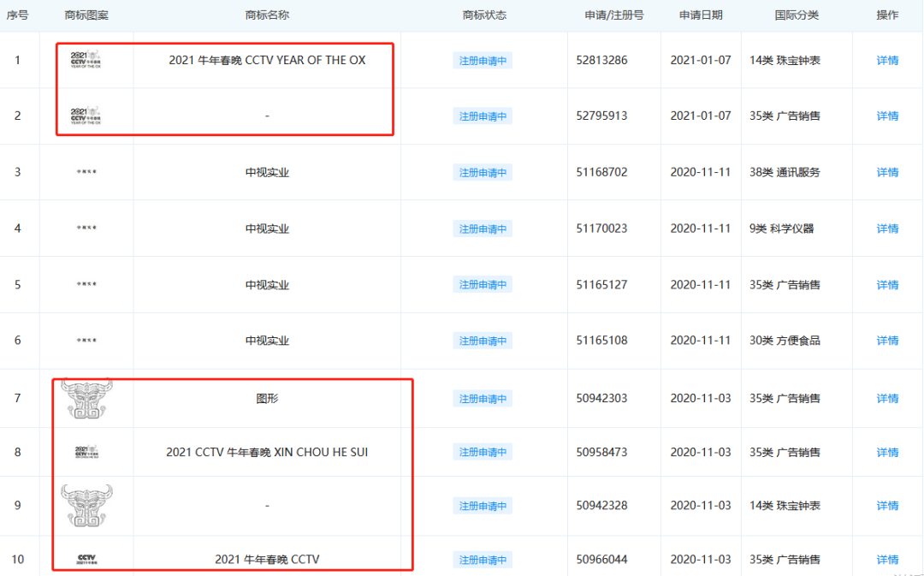Click 注册申请中 status badge for 50942303

pos(483,399)
